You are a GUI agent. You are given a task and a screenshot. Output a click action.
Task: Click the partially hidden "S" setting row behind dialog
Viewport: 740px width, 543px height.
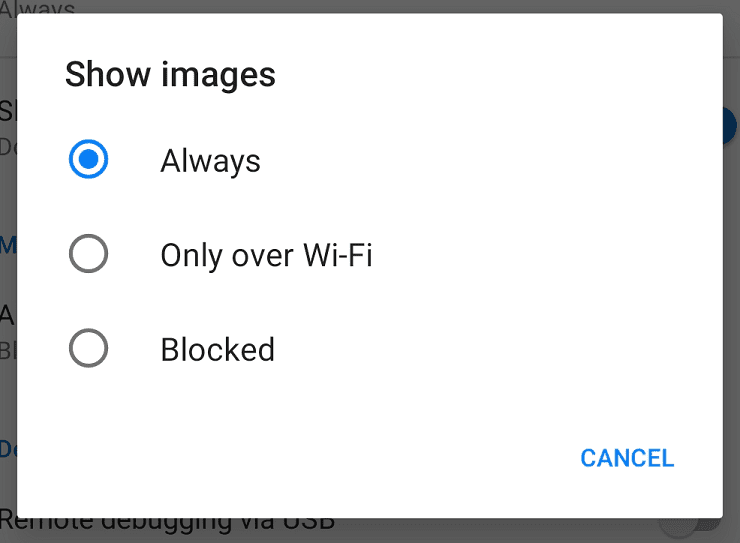coord(8,127)
